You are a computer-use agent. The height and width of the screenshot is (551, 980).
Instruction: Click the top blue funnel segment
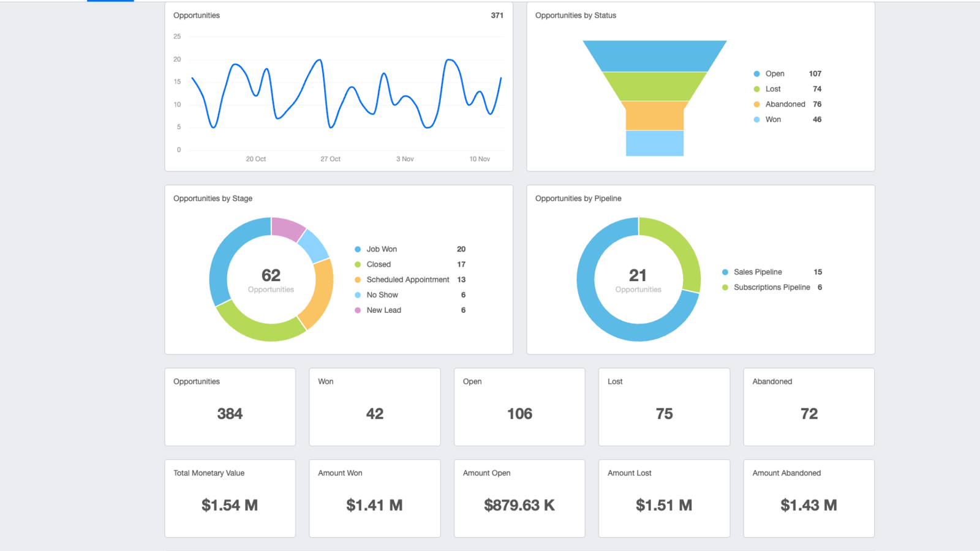pyautogui.click(x=654, y=56)
